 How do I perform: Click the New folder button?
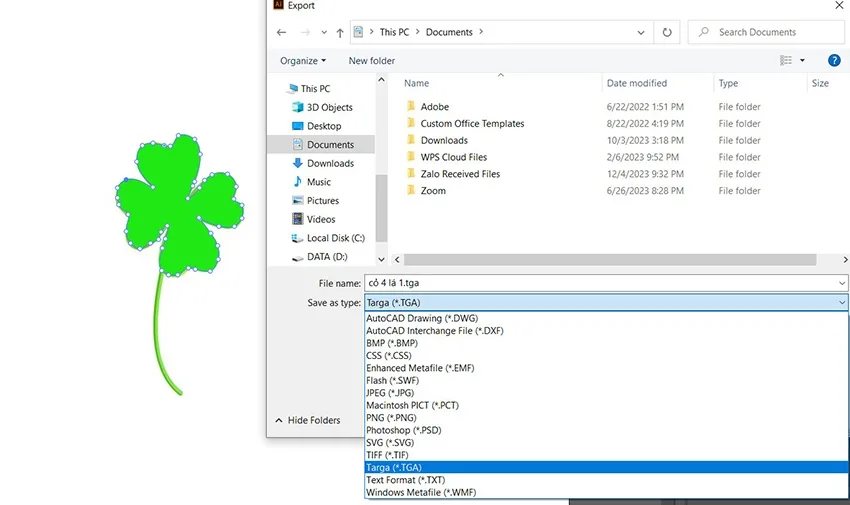point(371,60)
